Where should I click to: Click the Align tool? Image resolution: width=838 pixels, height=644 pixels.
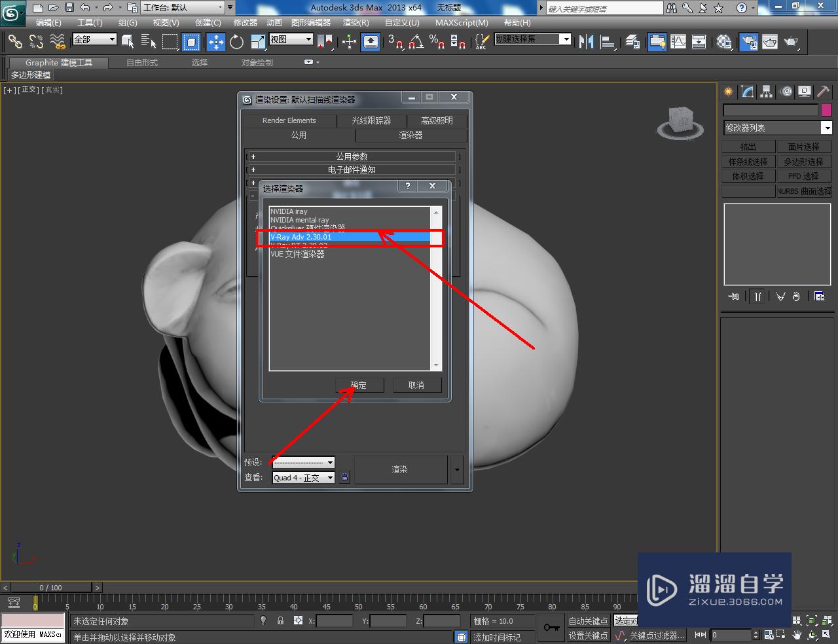pos(608,42)
